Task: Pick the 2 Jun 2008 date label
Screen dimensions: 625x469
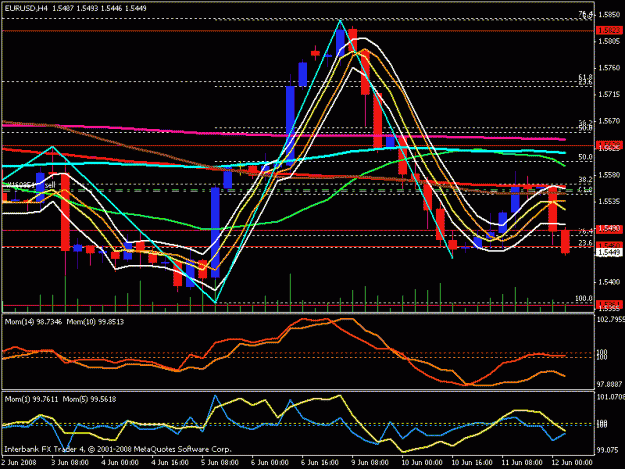Action: click(x=19, y=463)
